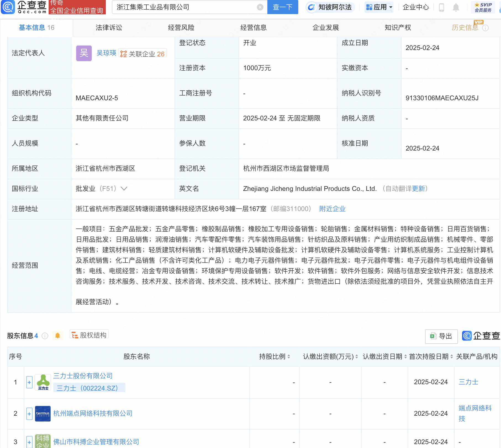Screen dimensions: 501x448
Task: Open the notifications bell in header
Action: coord(456,7)
